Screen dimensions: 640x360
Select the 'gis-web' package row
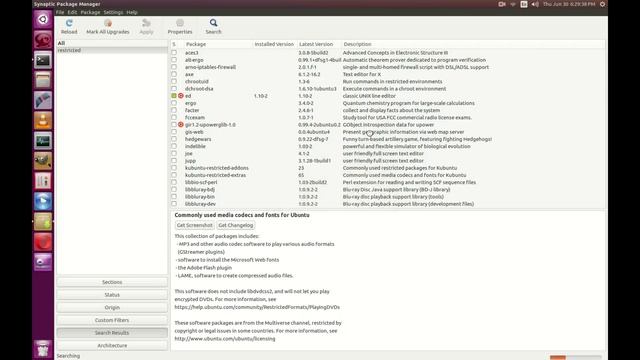click(x=388, y=132)
